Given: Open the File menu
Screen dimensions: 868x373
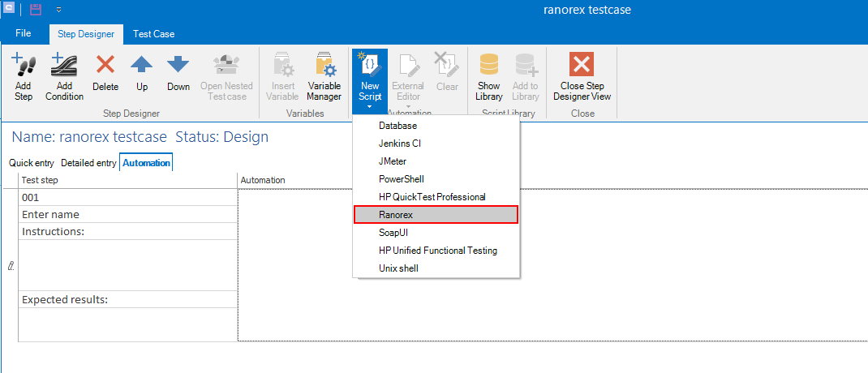Looking at the screenshot, I should tap(24, 34).
